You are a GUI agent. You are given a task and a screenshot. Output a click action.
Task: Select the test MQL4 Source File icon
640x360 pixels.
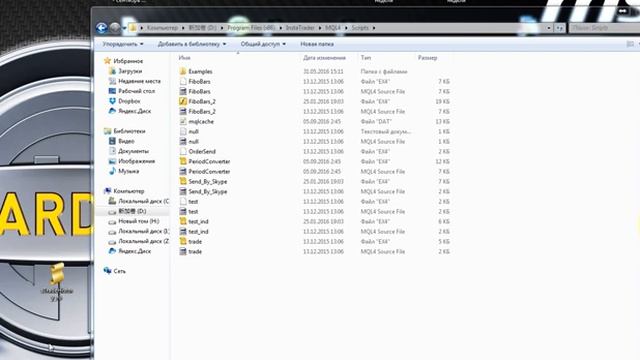pos(183,211)
